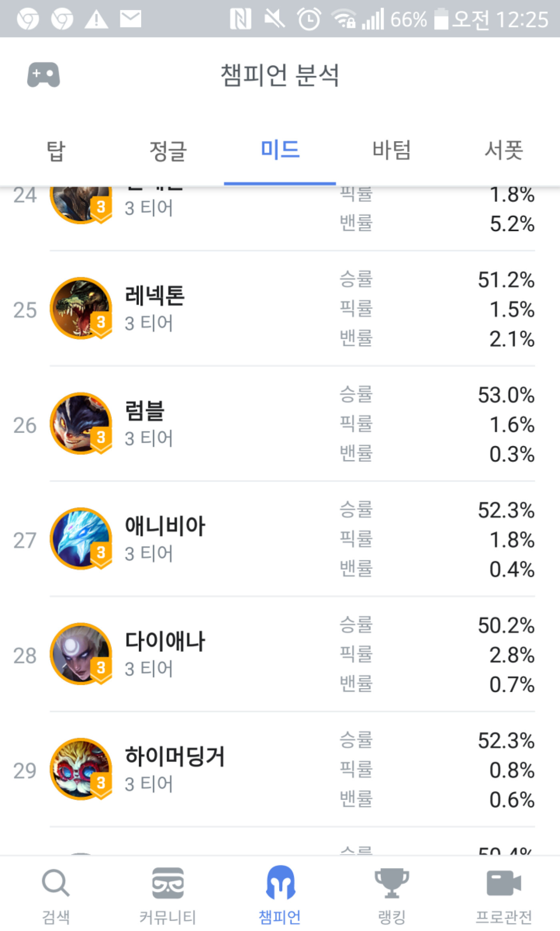Switch to the 바텀 lane tab

point(392,150)
